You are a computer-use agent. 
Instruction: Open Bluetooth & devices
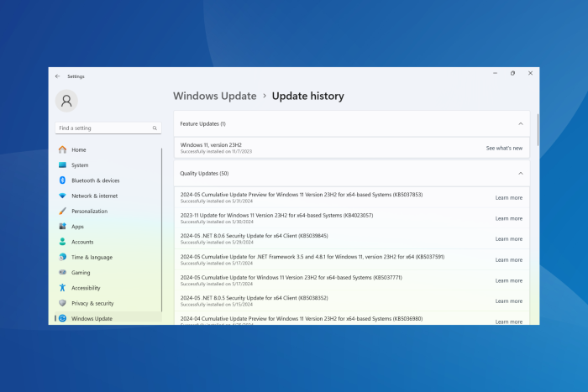[108, 180]
